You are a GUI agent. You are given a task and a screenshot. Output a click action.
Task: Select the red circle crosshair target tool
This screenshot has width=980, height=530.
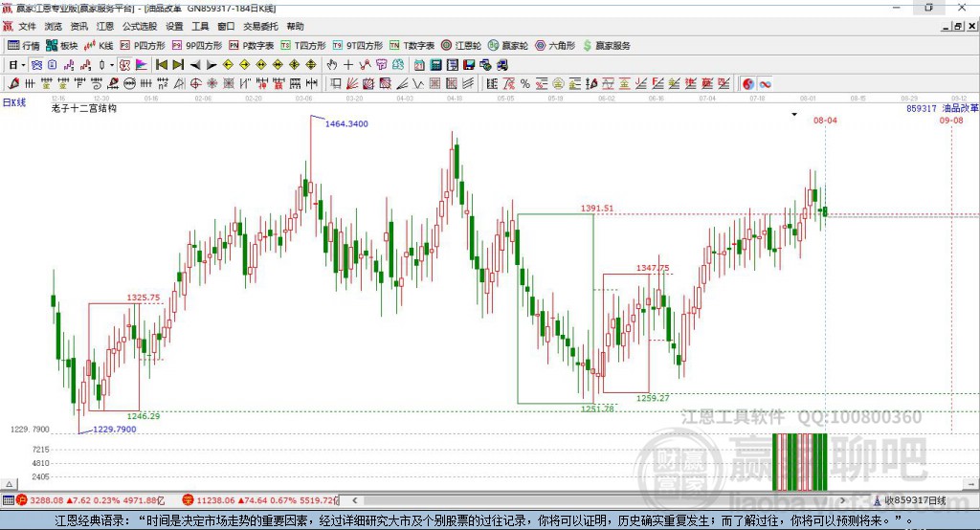point(195,84)
